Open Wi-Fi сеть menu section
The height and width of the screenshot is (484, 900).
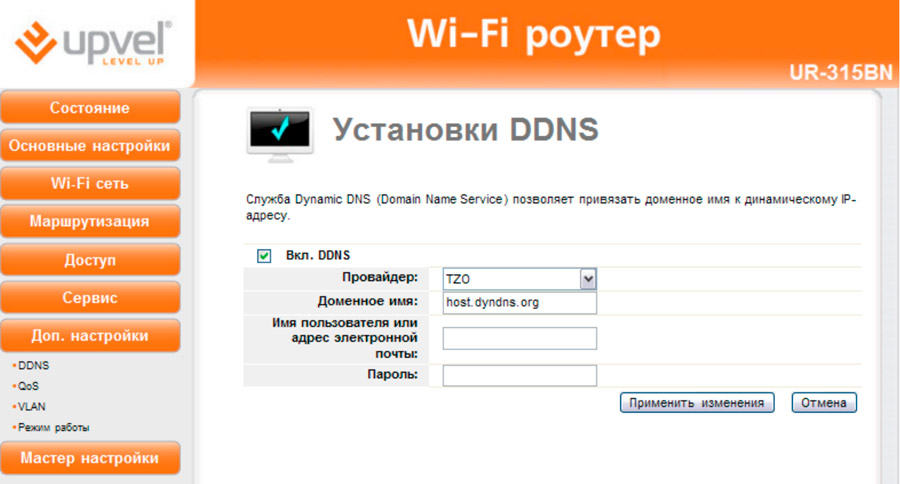tap(90, 183)
